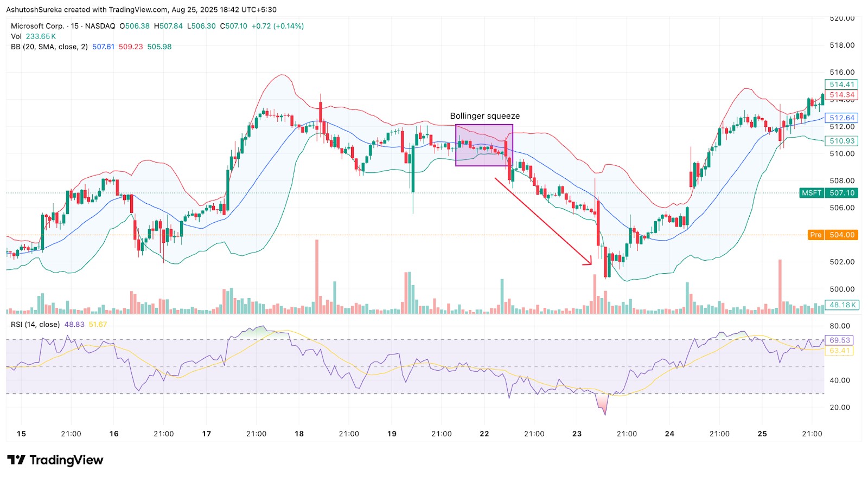The width and height of the screenshot is (868, 478).
Task: Select the high value H507.84
Action: [x=168, y=26]
